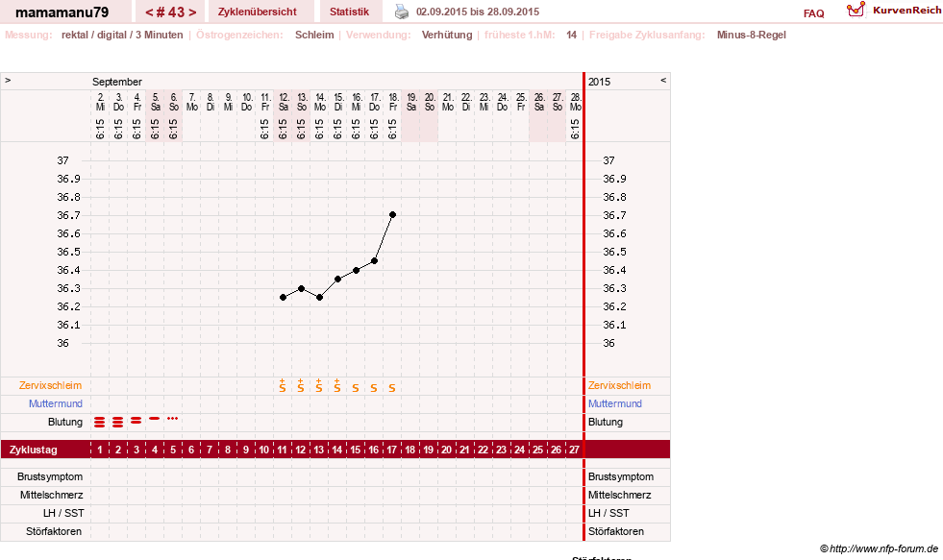Go to previous cycle with the < arrow
Image resolution: width=943 pixels, height=560 pixels.
(x=149, y=12)
